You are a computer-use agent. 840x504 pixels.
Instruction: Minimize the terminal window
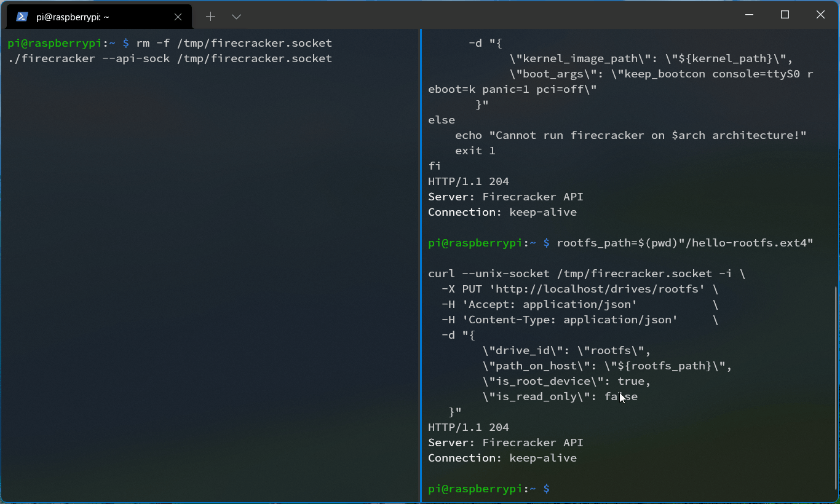click(x=749, y=15)
